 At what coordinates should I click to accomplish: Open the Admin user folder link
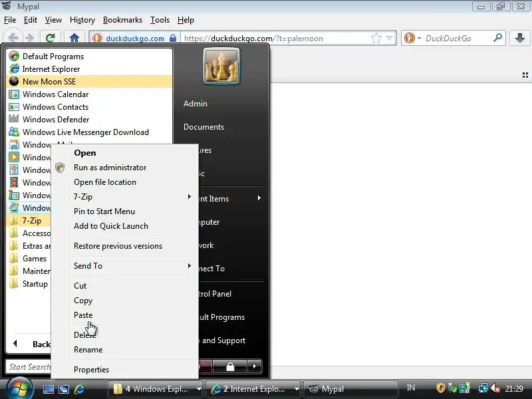(196, 104)
